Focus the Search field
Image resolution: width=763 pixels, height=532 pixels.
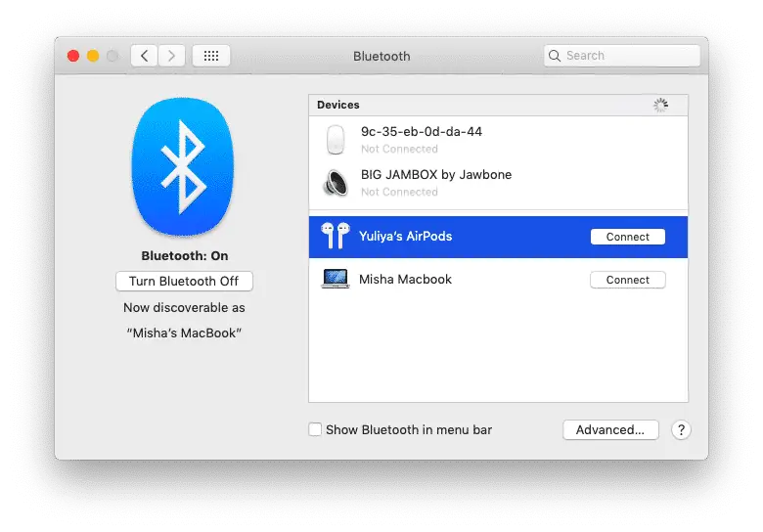point(622,56)
